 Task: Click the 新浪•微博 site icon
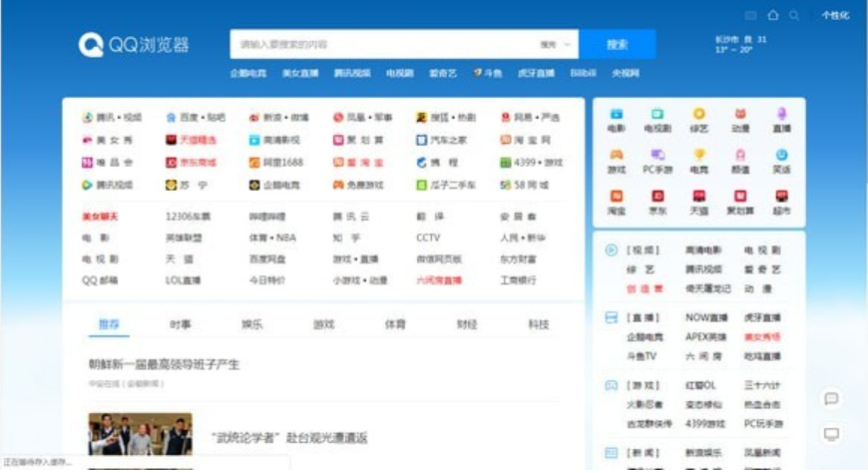(x=254, y=118)
